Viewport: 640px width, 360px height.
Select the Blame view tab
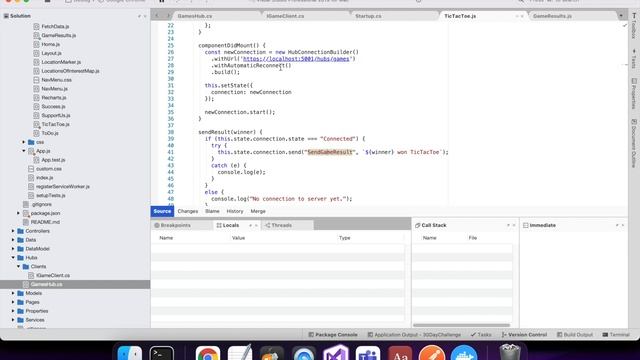pyautogui.click(x=212, y=211)
